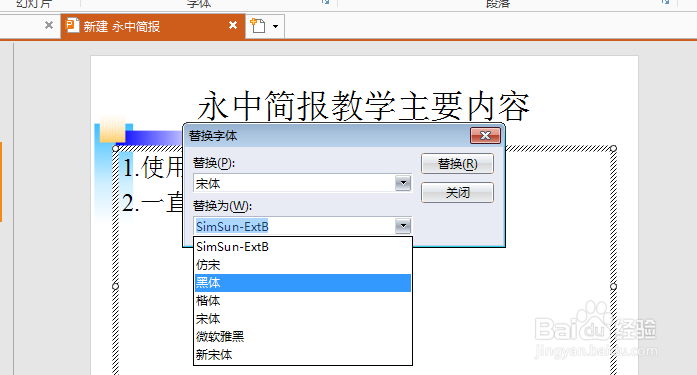The height and width of the screenshot is (375, 697).
Task: Open the new document dropdown arrow
Action: point(276,27)
